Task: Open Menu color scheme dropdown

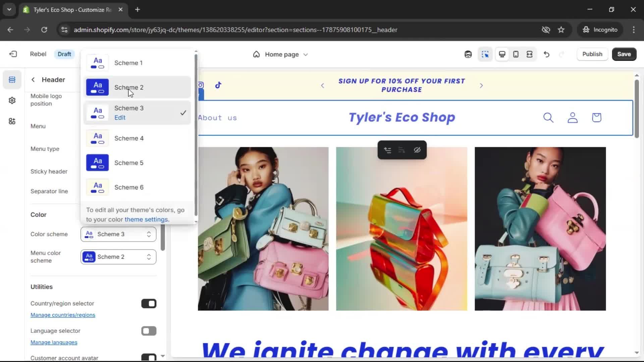Action: pyautogui.click(x=118, y=257)
